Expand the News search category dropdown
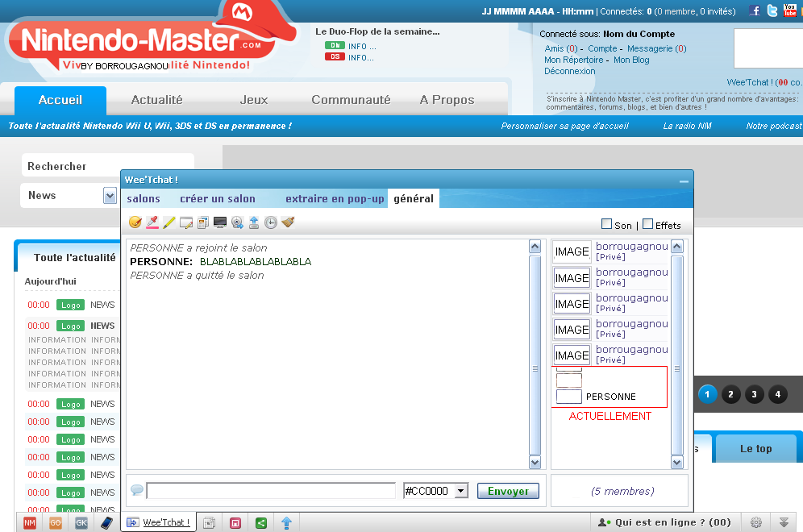803x532 pixels. [x=110, y=196]
